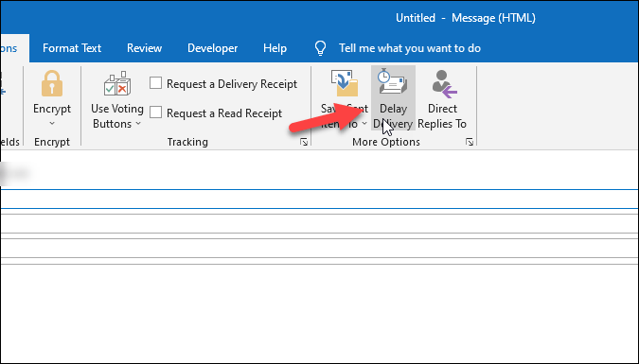This screenshot has width=639, height=364.
Task: Switch to the Format Text tab
Action: [x=72, y=48]
